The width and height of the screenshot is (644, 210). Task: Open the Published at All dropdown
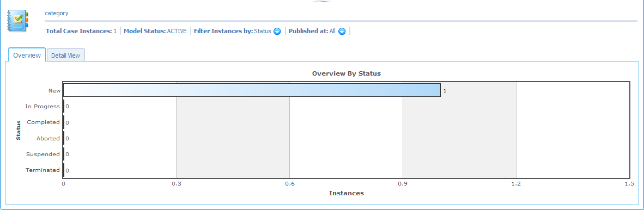tap(342, 31)
